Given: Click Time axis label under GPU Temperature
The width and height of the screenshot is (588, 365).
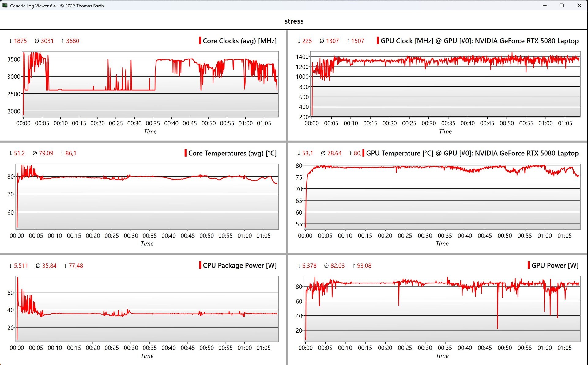Looking at the screenshot, I should 442,244.
